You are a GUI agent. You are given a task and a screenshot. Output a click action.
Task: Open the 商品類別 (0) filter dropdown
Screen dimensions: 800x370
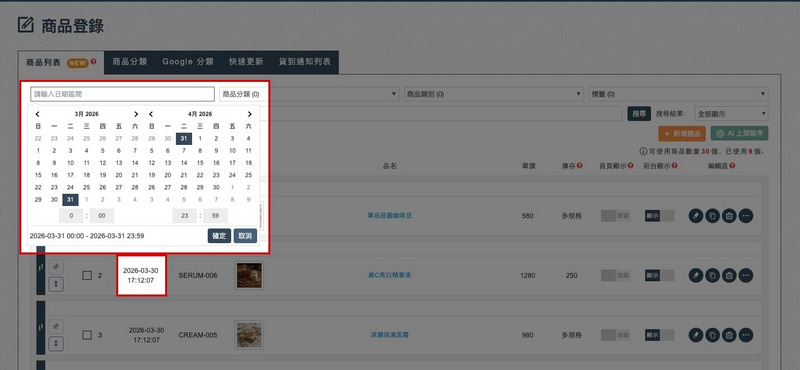tap(494, 94)
